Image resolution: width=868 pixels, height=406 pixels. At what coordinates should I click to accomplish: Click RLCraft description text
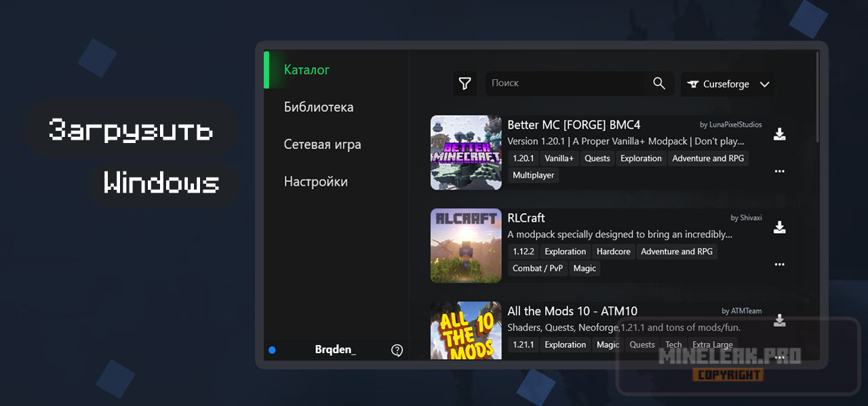tap(620, 235)
